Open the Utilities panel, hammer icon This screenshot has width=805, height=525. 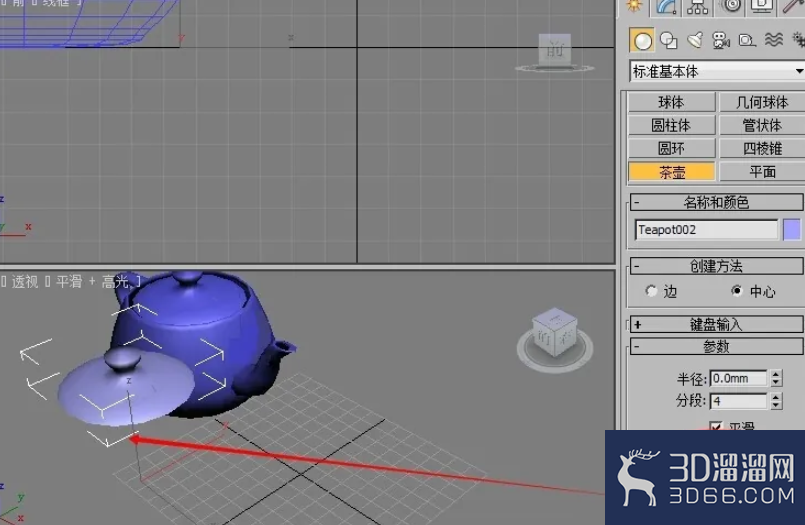pos(793,6)
